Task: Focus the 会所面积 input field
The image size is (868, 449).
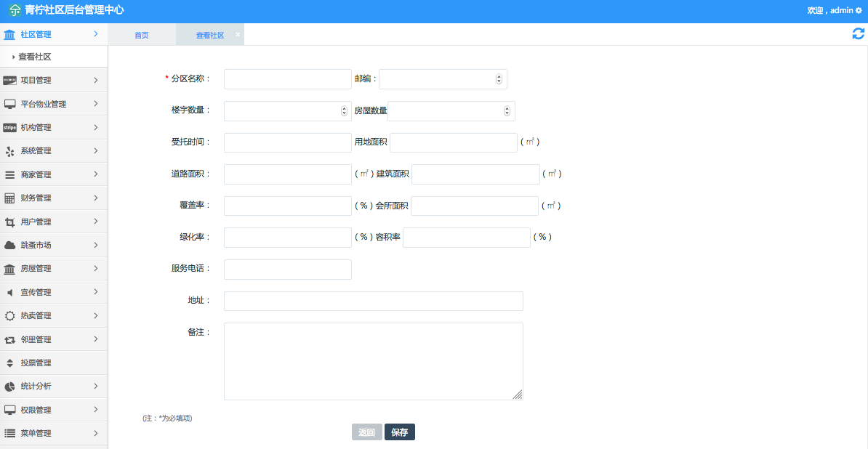Action: pos(475,206)
